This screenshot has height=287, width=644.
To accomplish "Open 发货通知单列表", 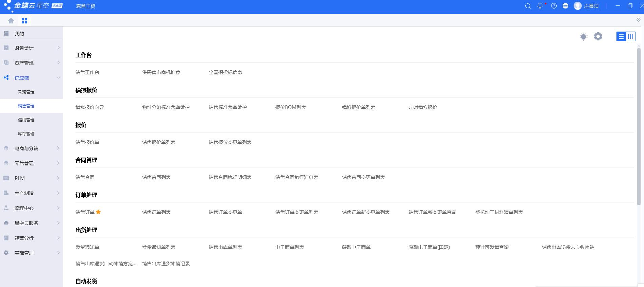I will coord(159,247).
